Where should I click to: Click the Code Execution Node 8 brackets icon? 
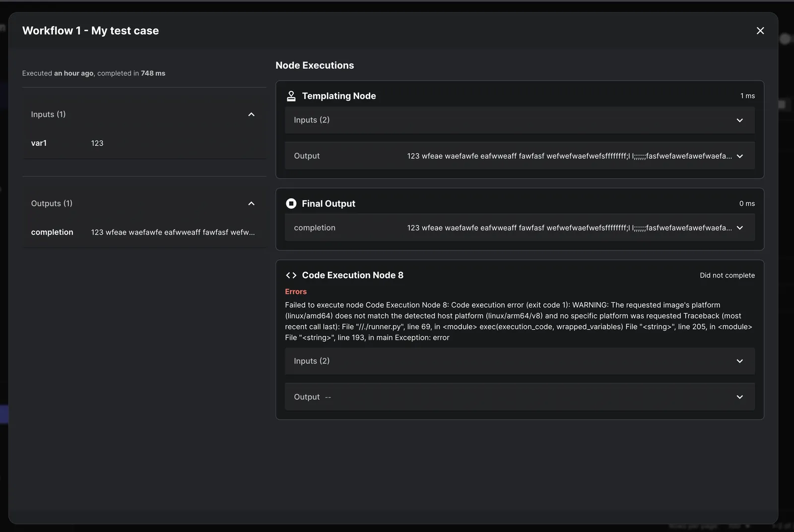[x=291, y=275]
